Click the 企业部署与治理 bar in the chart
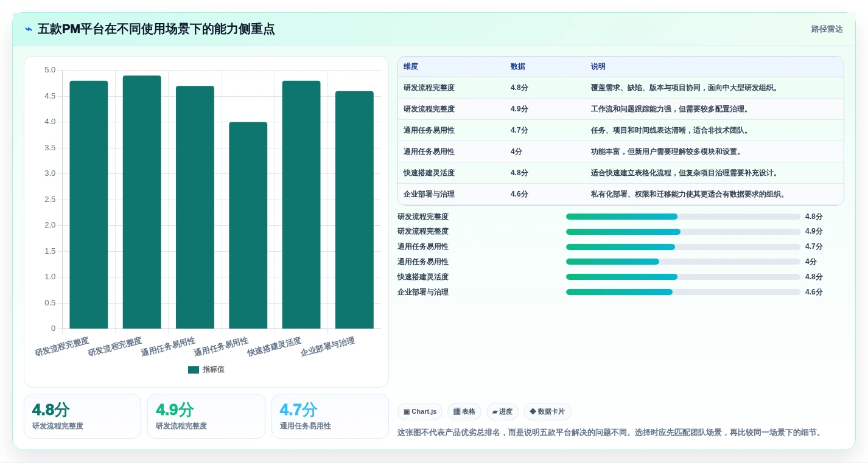 (354, 210)
